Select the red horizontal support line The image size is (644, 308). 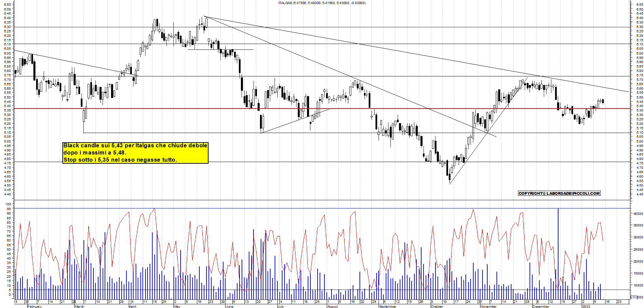coord(322,108)
